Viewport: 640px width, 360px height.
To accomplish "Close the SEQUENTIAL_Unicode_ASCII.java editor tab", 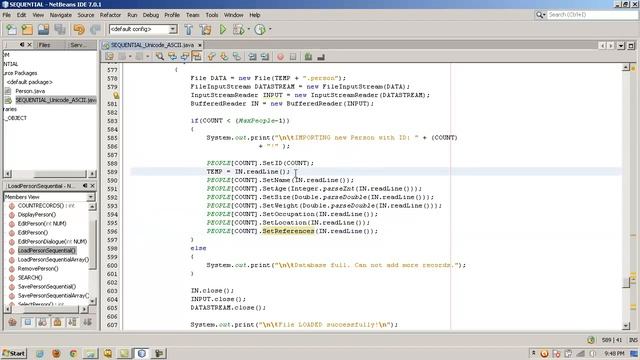I will click(x=200, y=45).
